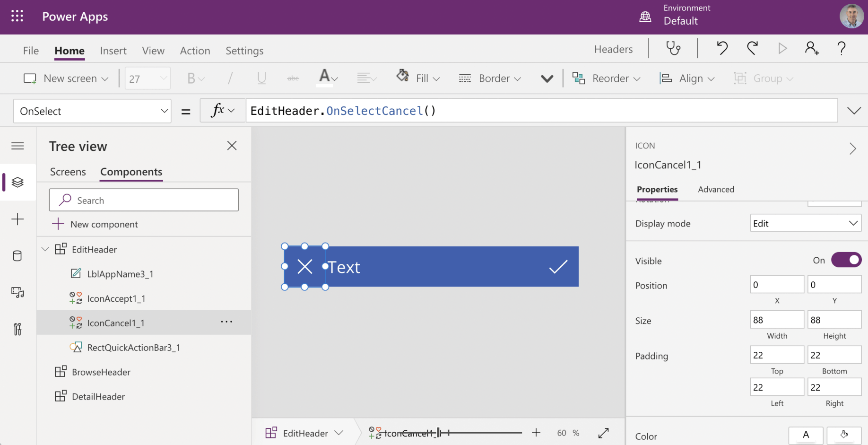The image size is (868, 445).
Task: Toggle the Visible switch off
Action: [x=846, y=260]
